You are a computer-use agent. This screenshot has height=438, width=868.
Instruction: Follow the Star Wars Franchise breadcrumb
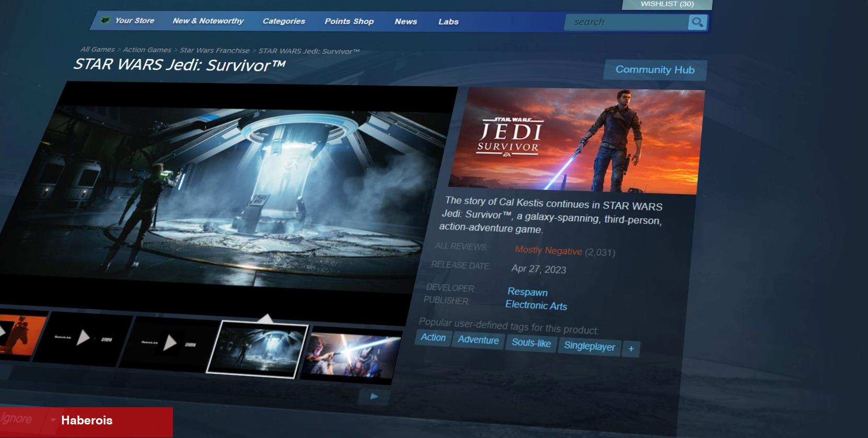pos(214,50)
